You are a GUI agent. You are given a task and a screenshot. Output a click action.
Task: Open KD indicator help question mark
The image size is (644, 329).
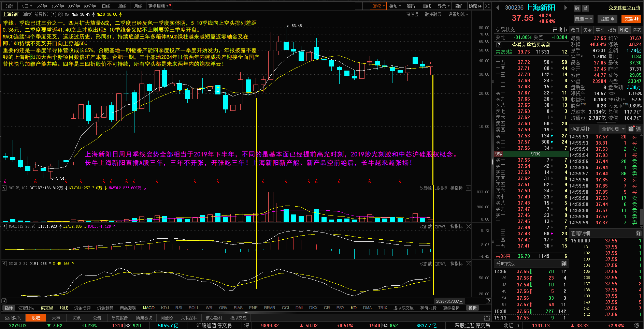[x=4, y=264]
